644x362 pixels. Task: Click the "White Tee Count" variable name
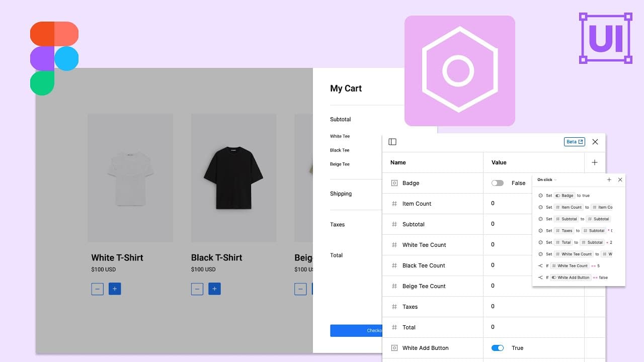tap(424, 245)
